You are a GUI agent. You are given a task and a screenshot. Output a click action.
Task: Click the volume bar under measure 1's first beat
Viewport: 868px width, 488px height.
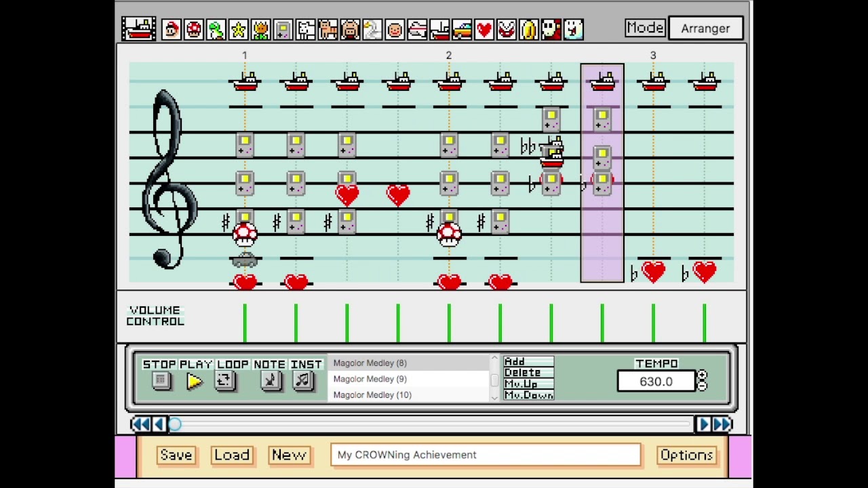245,323
